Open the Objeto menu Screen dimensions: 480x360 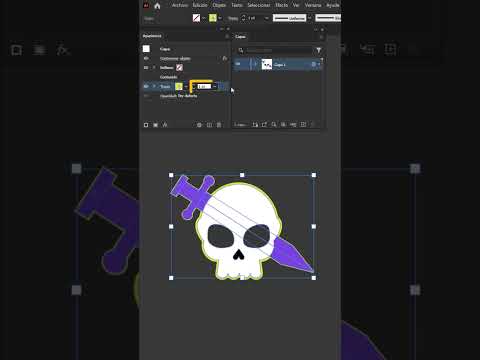click(x=219, y=5)
